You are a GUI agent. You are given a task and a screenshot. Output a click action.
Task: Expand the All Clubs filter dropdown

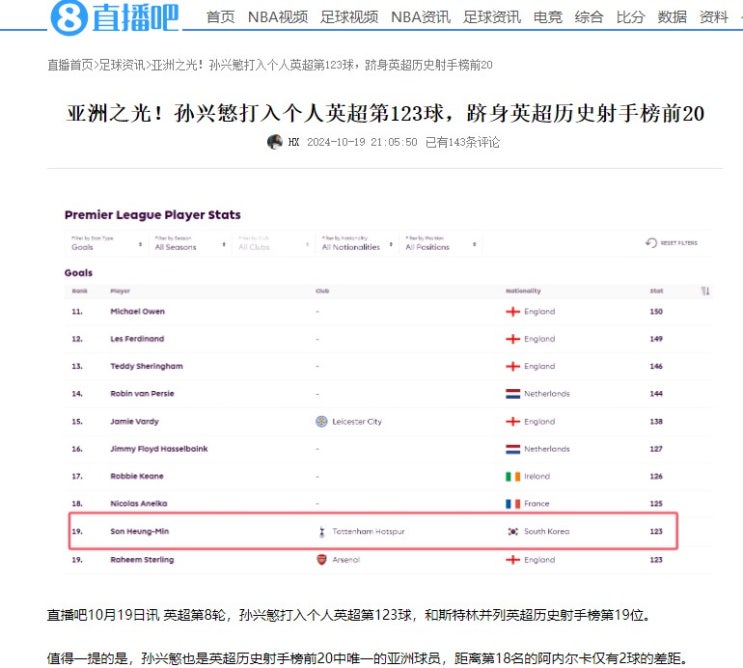(x=273, y=244)
